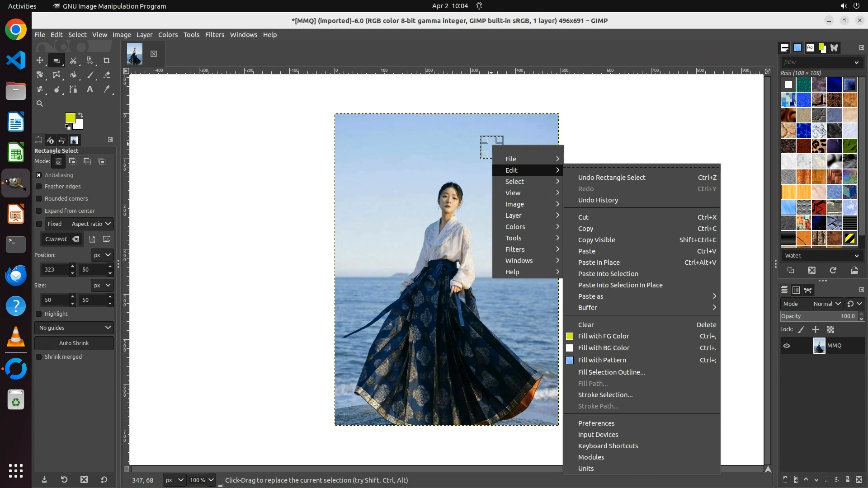The width and height of the screenshot is (868, 488).
Task: Open Google Chrome from the dock
Action: pyautogui.click(x=16, y=30)
